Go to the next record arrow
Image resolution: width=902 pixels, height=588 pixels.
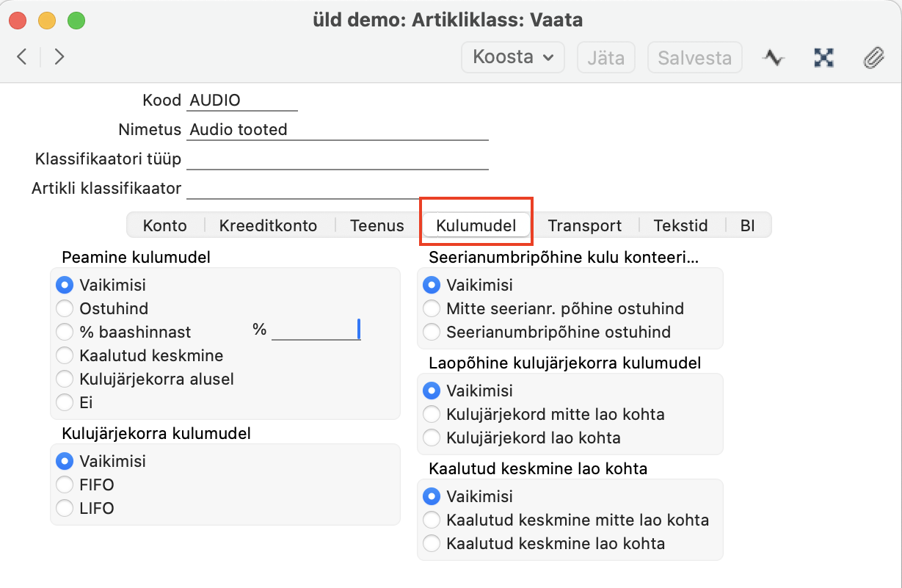[59, 57]
